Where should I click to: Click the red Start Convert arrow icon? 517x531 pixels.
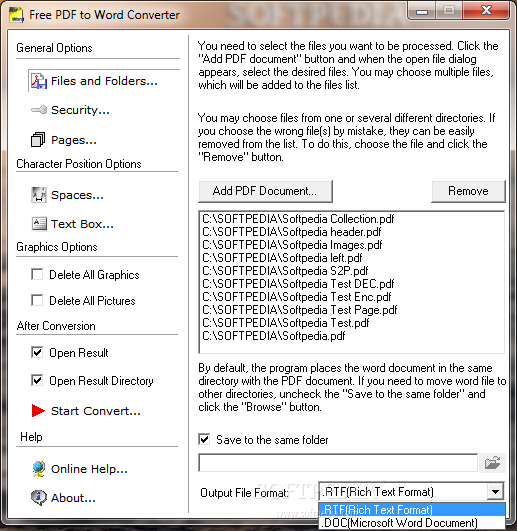(38, 411)
